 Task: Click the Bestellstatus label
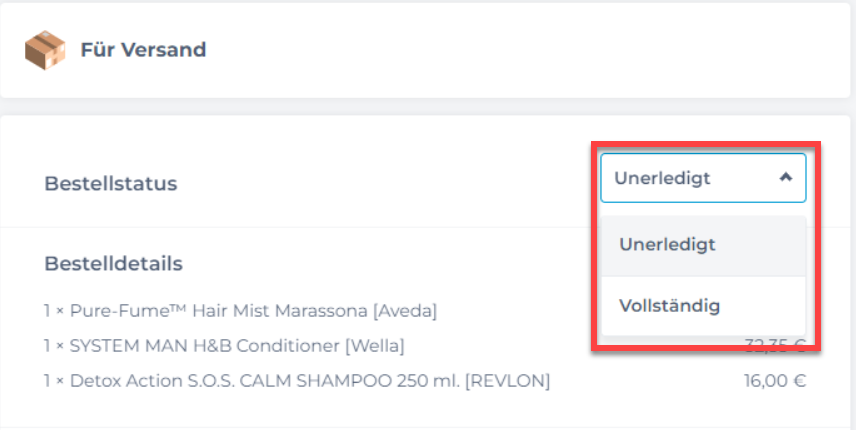pyautogui.click(x=111, y=183)
